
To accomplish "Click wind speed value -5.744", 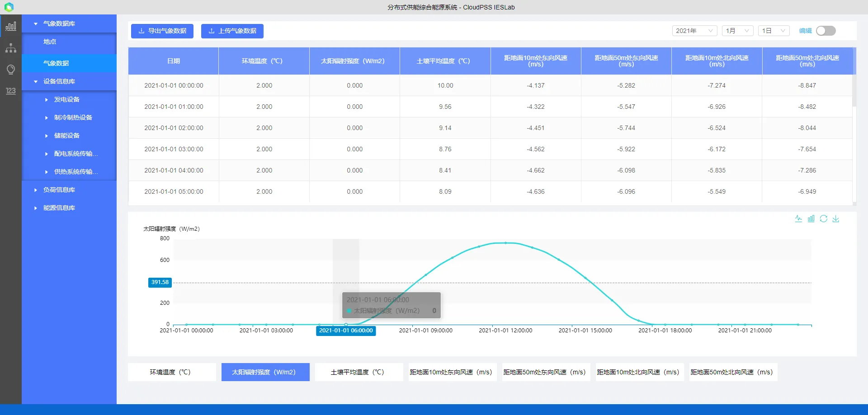I will 626,128.
